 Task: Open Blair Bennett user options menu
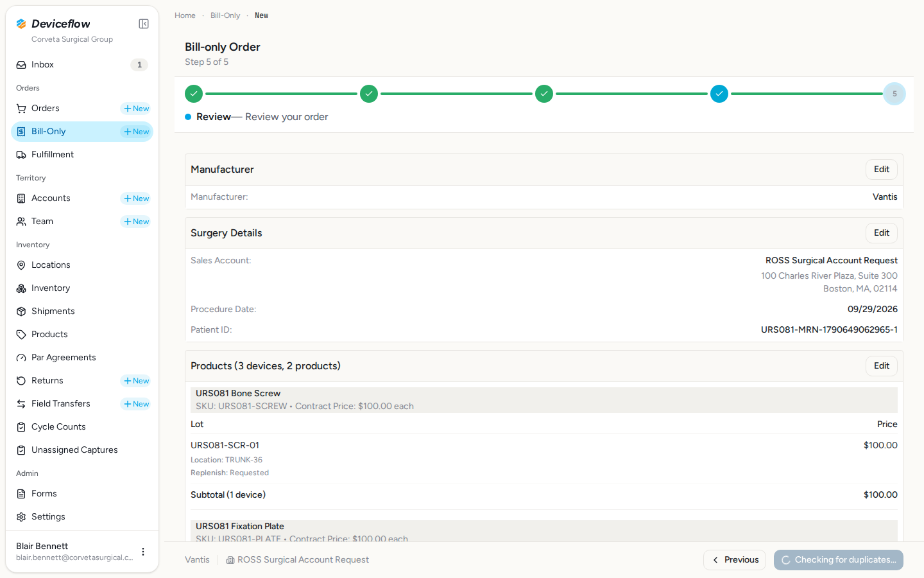pos(143,552)
